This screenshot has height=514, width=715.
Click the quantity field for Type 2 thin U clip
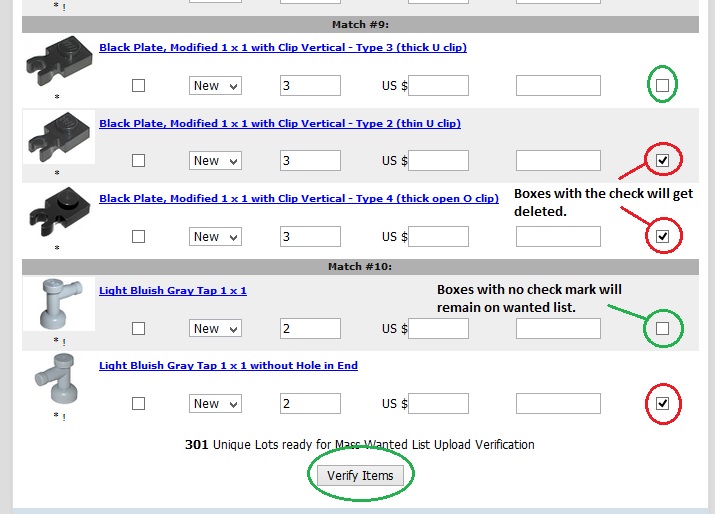click(x=310, y=161)
